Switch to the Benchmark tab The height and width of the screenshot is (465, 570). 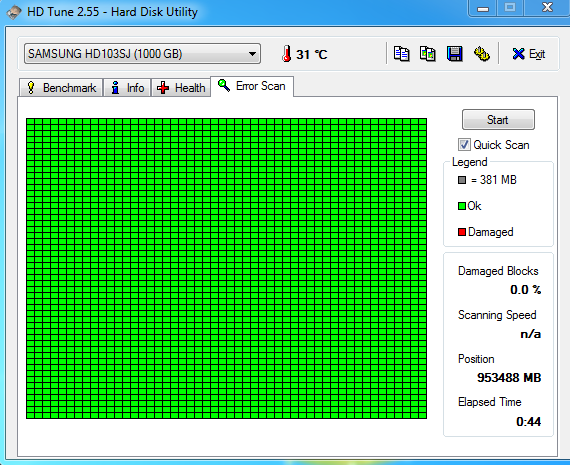(61, 88)
